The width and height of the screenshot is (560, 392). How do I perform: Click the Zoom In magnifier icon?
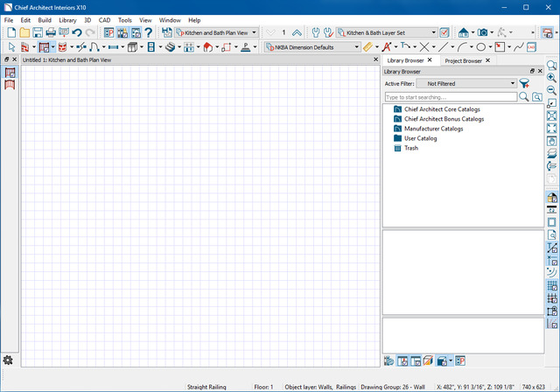pos(552,78)
